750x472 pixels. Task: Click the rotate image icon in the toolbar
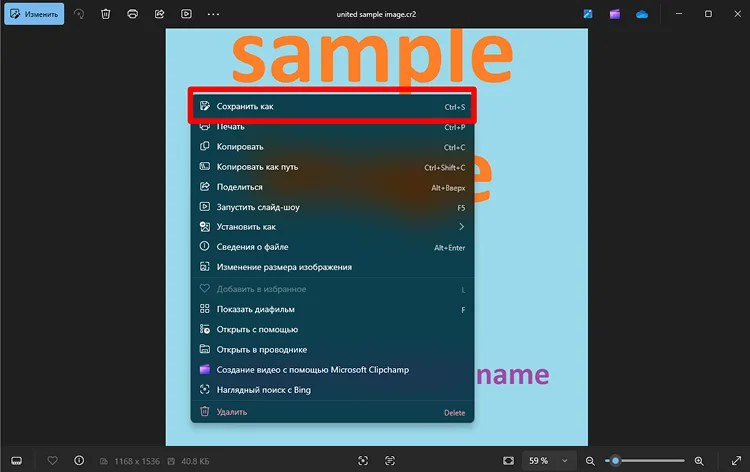(79, 15)
